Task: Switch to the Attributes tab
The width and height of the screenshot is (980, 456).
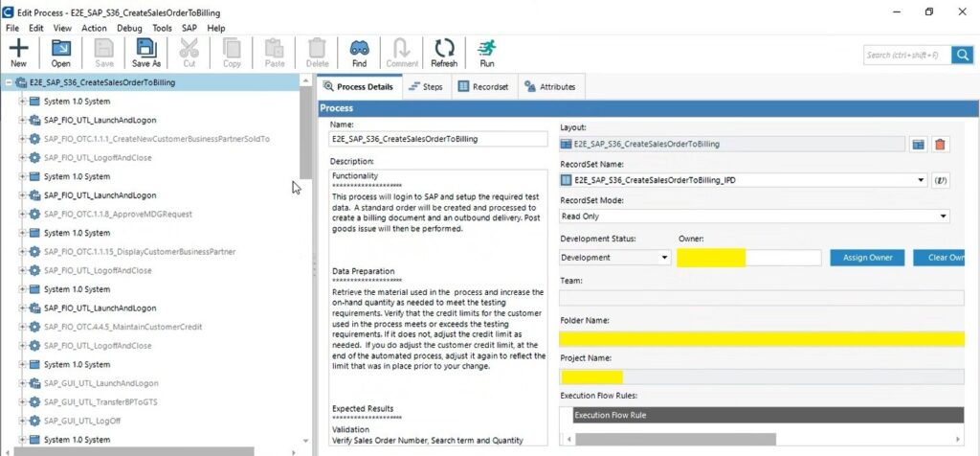Action: (x=550, y=87)
